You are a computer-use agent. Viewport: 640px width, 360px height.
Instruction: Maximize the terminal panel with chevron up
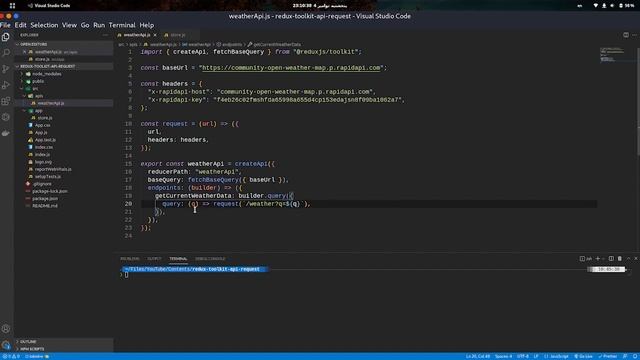pos(629,259)
